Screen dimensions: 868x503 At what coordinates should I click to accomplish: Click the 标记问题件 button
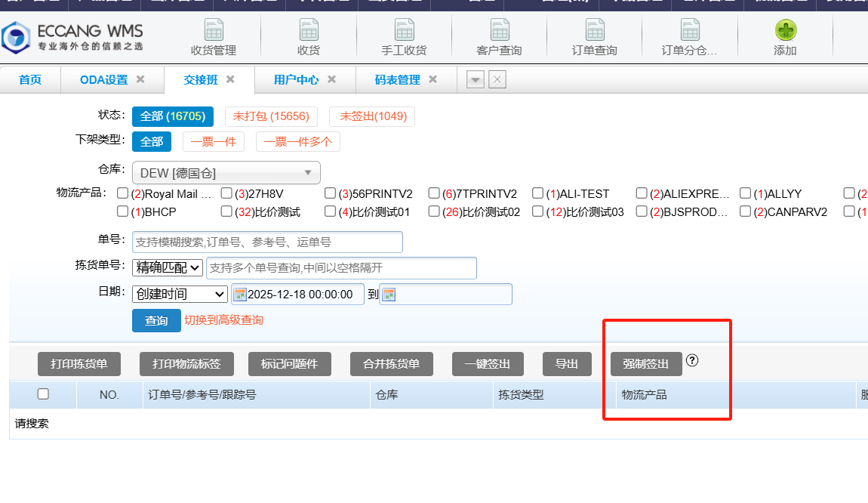pos(290,364)
